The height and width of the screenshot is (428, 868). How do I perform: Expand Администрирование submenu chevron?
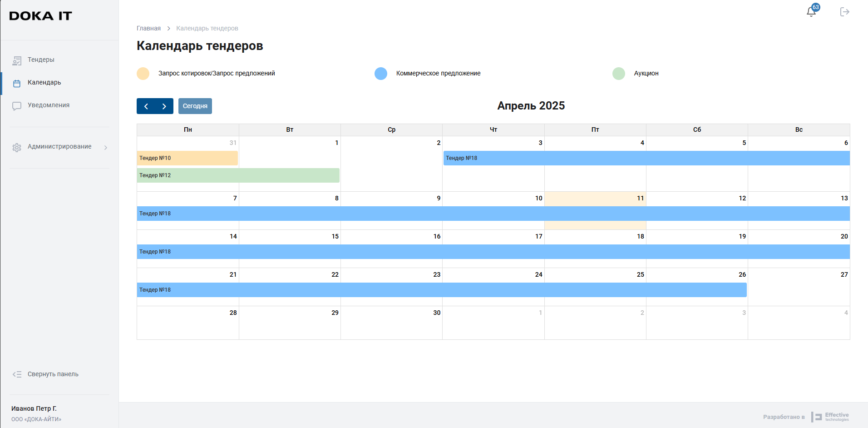[x=106, y=147]
